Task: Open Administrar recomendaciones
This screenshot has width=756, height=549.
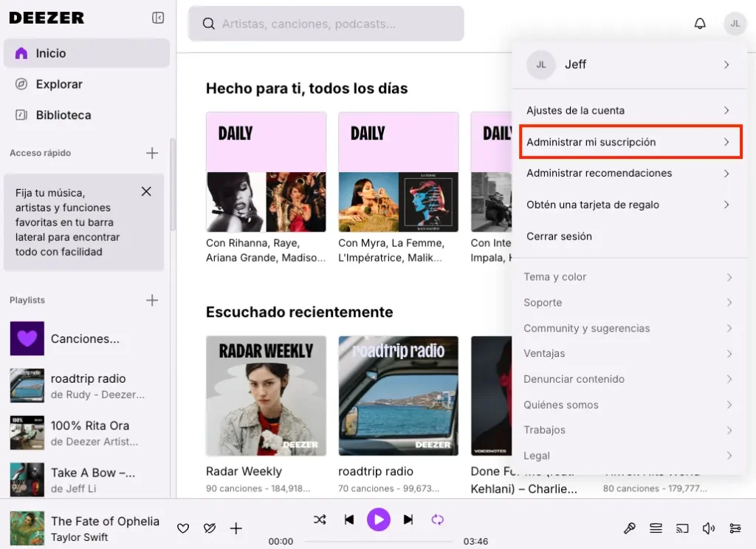Action: tap(629, 173)
